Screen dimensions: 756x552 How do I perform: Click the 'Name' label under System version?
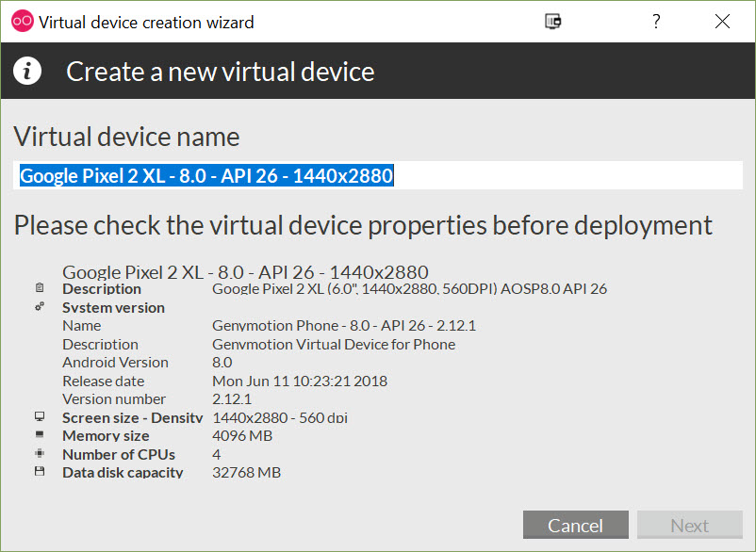coord(82,326)
